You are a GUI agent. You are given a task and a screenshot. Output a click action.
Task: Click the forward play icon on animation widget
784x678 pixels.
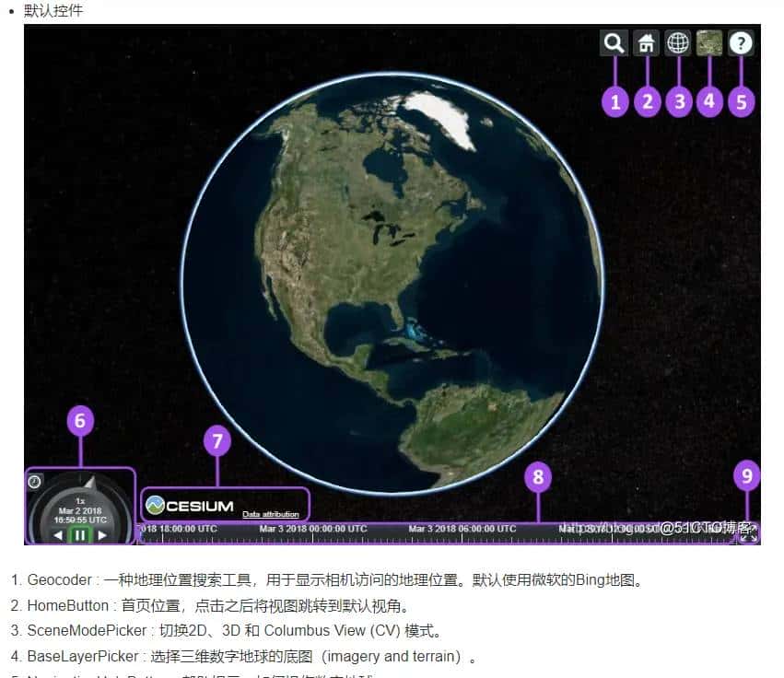(x=104, y=534)
